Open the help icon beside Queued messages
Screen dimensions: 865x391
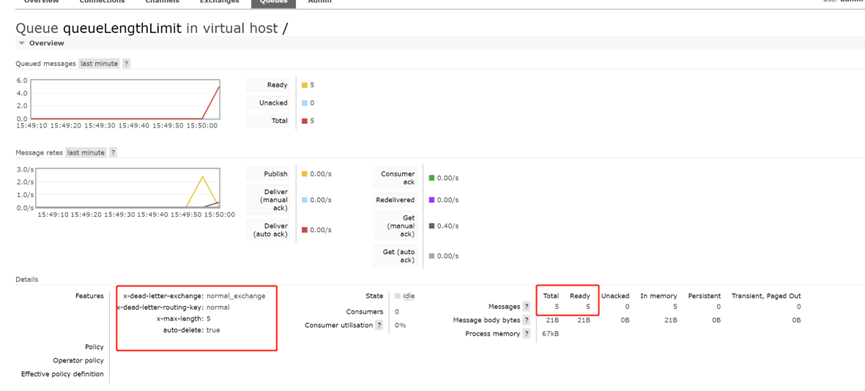pyautogui.click(x=126, y=63)
